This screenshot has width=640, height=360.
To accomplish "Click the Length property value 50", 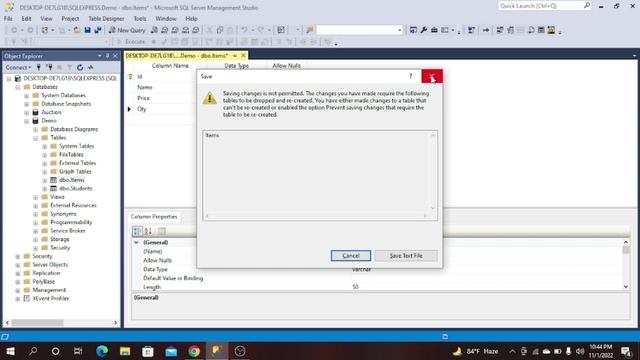I will (356, 287).
